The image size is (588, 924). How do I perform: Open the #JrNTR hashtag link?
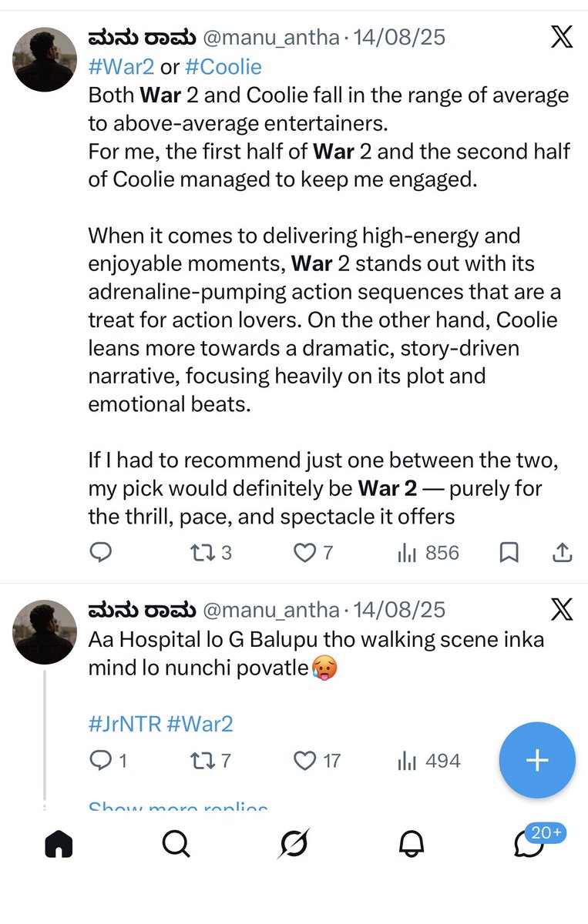[x=123, y=724]
